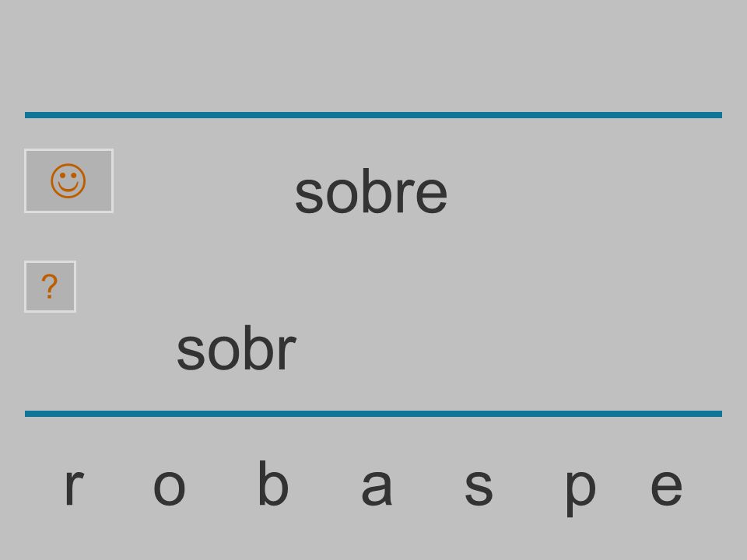
Task: Select the last letter in the bottom row
Action: [667, 487]
